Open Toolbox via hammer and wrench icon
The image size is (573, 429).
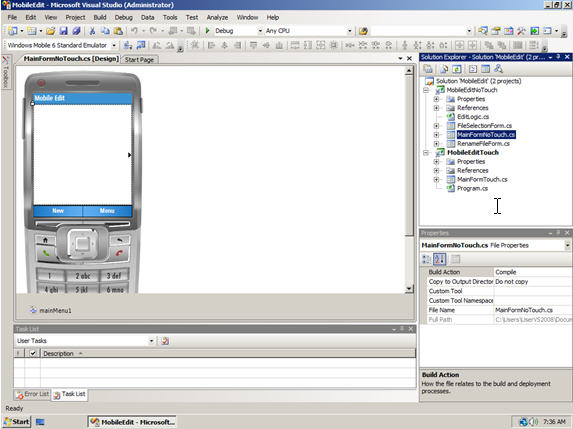point(521,31)
